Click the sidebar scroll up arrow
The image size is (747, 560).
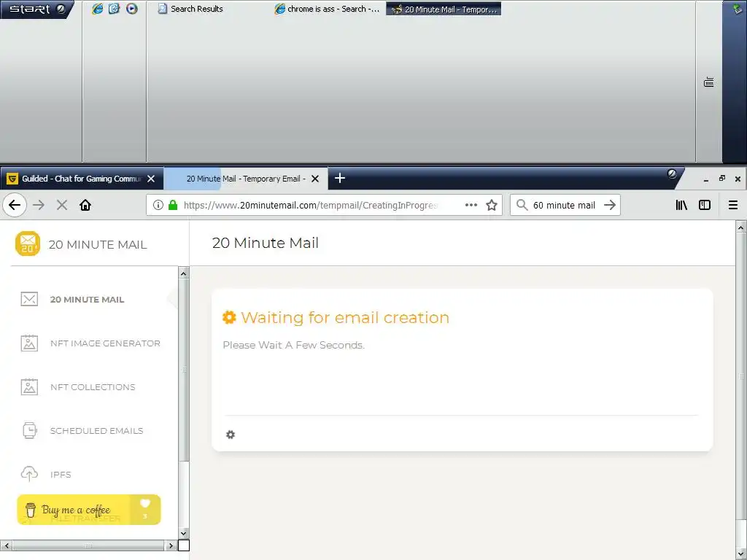[183, 273]
